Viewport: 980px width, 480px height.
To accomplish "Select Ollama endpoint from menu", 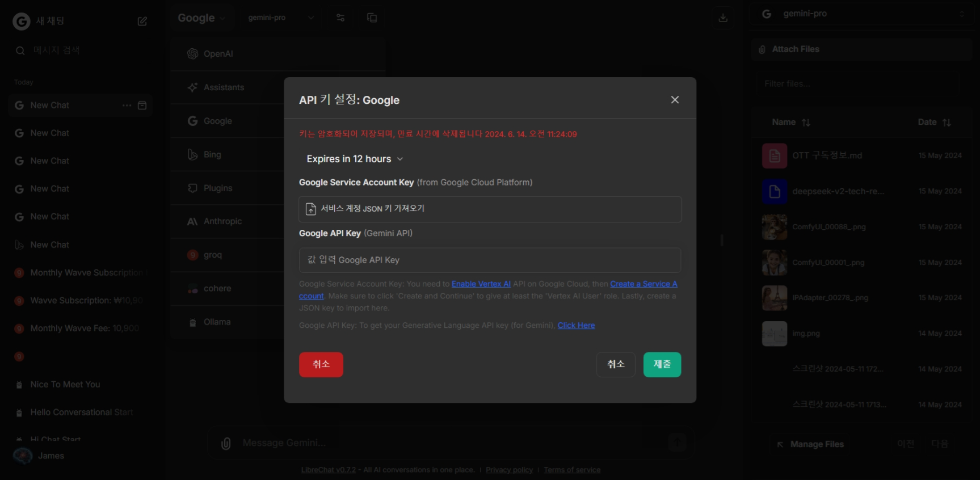I will tap(227, 322).
